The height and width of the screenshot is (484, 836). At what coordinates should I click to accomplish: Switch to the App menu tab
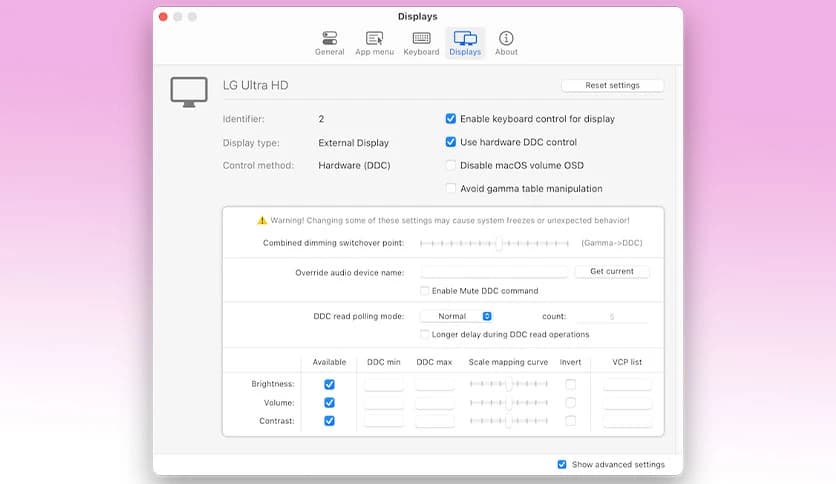coord(374,43)
